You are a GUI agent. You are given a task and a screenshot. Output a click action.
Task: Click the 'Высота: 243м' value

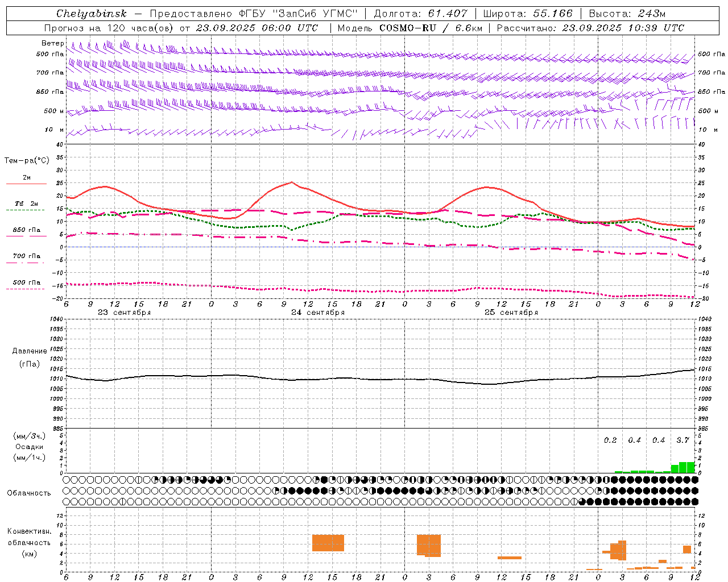[x=627, y=14]
